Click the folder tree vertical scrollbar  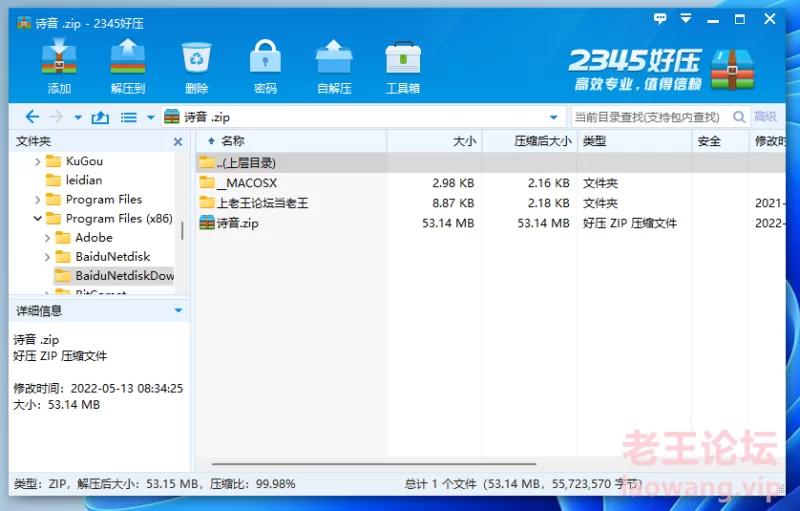click(x=182, y=232)
